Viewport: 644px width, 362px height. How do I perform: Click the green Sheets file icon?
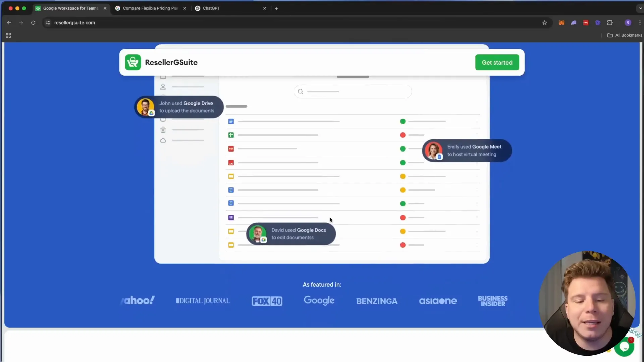231,135
